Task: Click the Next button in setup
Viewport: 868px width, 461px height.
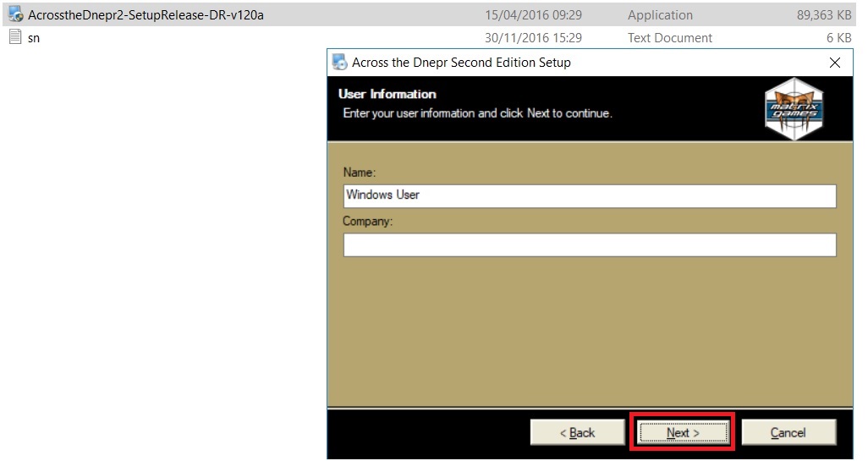Action: tap(683, 432)
